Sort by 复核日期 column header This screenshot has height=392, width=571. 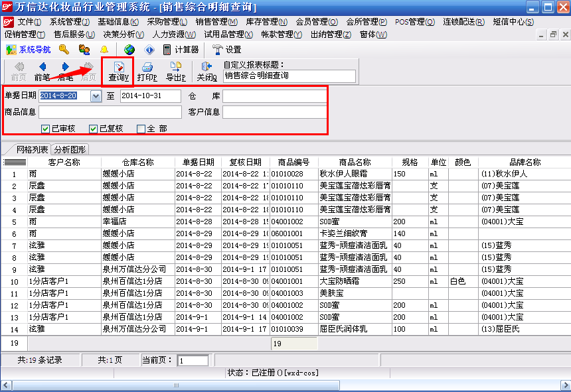(246, 163)
